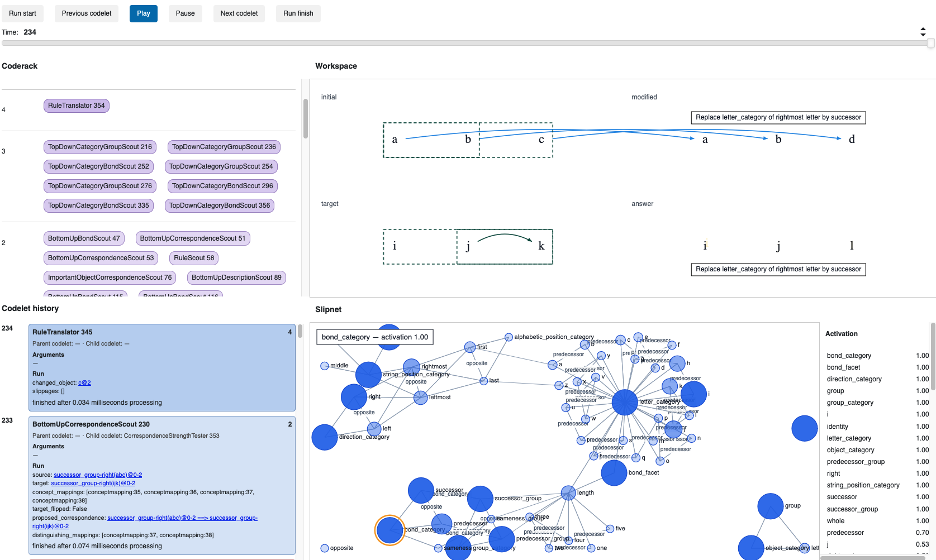Click the Coderack panel scrollbar
The image size is (936, 560).
(x=305, y=118)
